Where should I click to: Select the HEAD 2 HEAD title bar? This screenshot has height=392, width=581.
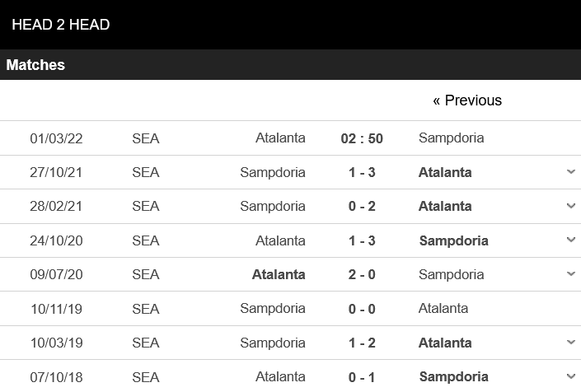pyautogui.click(x=290, y=25)
